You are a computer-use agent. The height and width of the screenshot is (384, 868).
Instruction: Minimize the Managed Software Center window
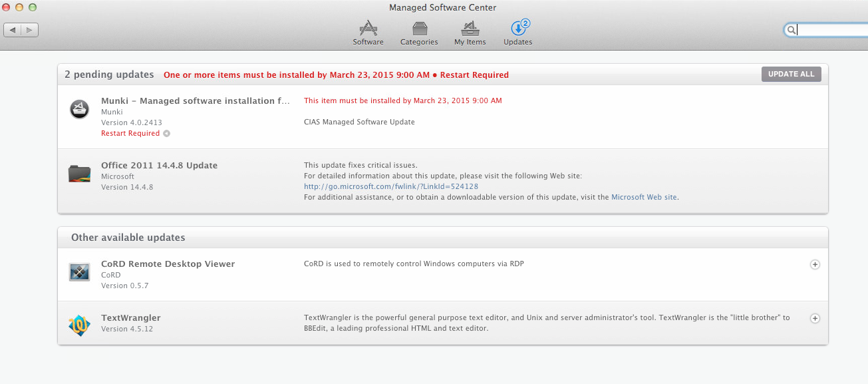pos(19,7)
